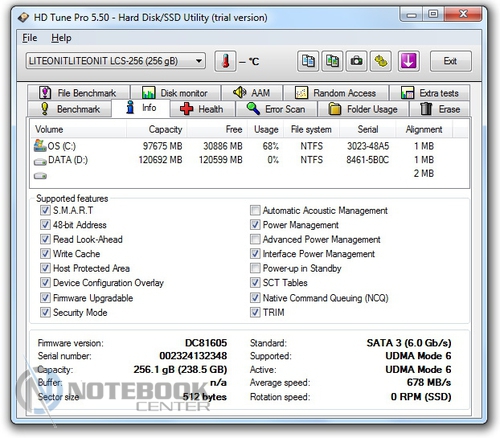This screenshot has height=438, width=500.
Task: Toggle the Native Command Queuing (NCQ) checkbox
Action: point(255,298)
